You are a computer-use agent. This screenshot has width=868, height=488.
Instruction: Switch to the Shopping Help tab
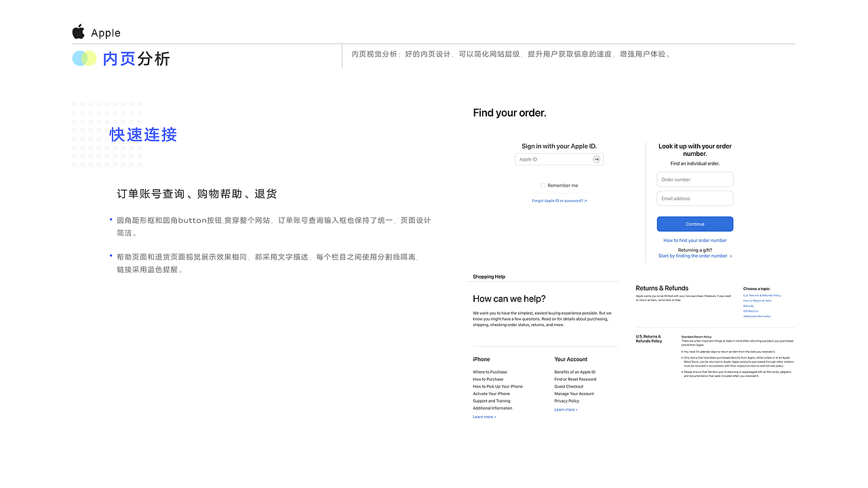(x=489, y=277)
